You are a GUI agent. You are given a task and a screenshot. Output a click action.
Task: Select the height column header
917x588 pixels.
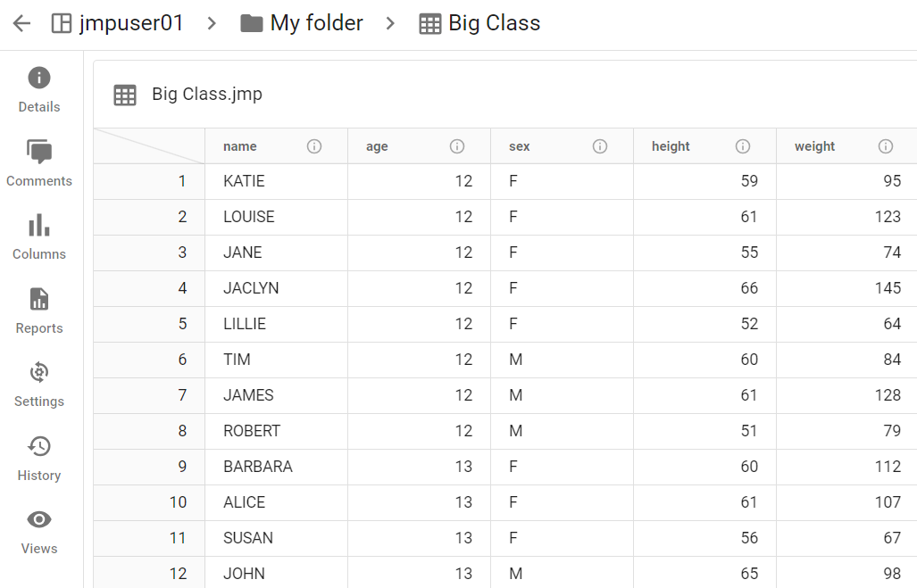tap(671, 145)
